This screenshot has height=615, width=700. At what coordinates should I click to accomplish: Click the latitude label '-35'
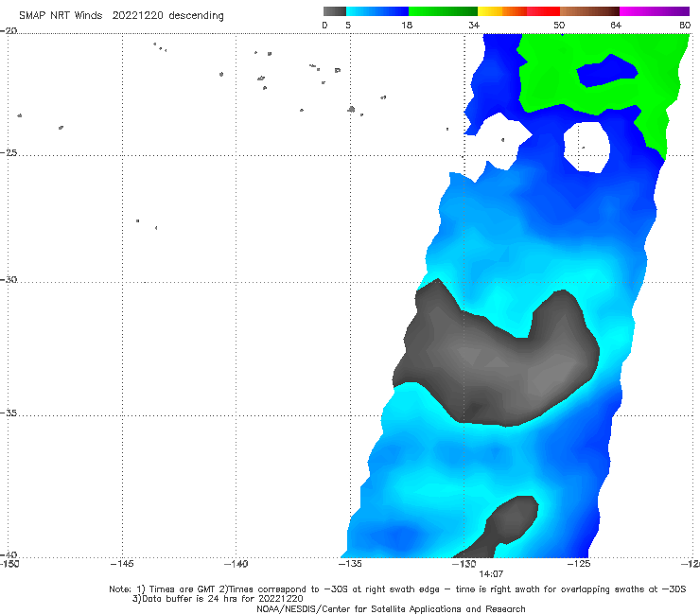(x=9, y=413)
